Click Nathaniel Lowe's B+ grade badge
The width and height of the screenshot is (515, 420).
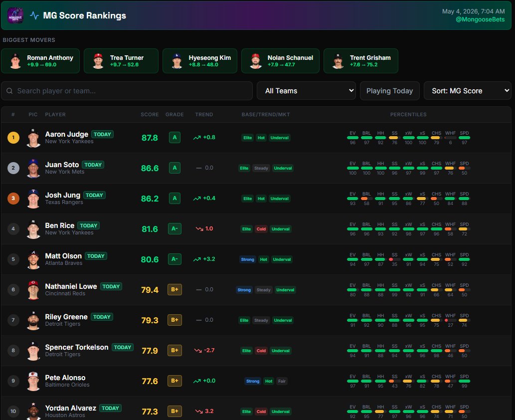pyautogui.click(x=174, y=289)
